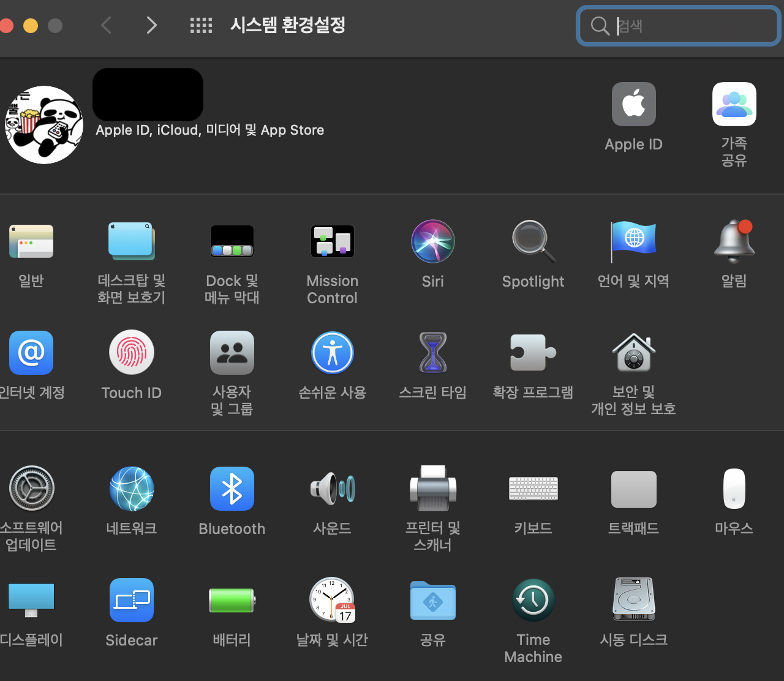784x681 pixels.
Task: Open 알림 (Notifications) bell icon
Action: point(734,241)
